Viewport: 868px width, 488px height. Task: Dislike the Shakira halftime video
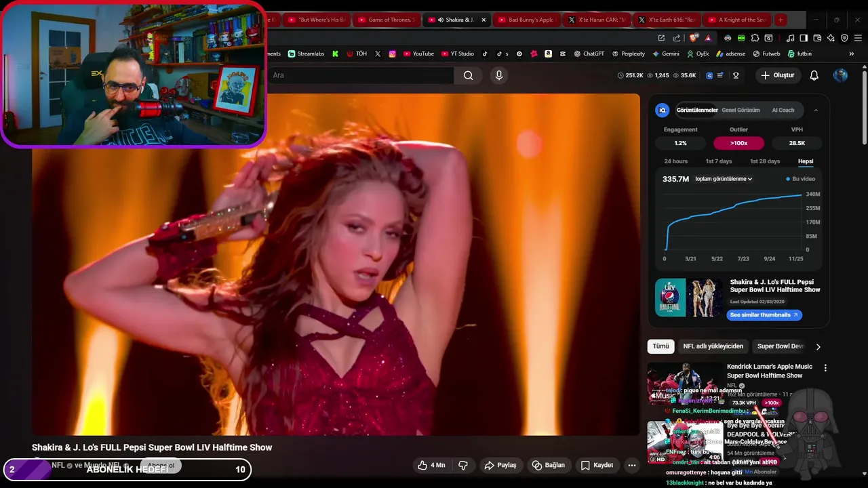point(463,465)
